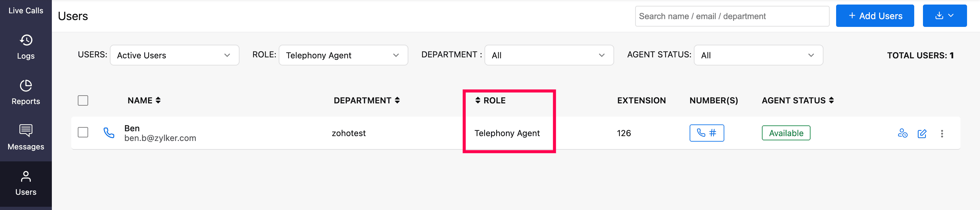Open the Reports pie chart icon
This screenshot has height=210, width=980.
click(x=26, y=86)
